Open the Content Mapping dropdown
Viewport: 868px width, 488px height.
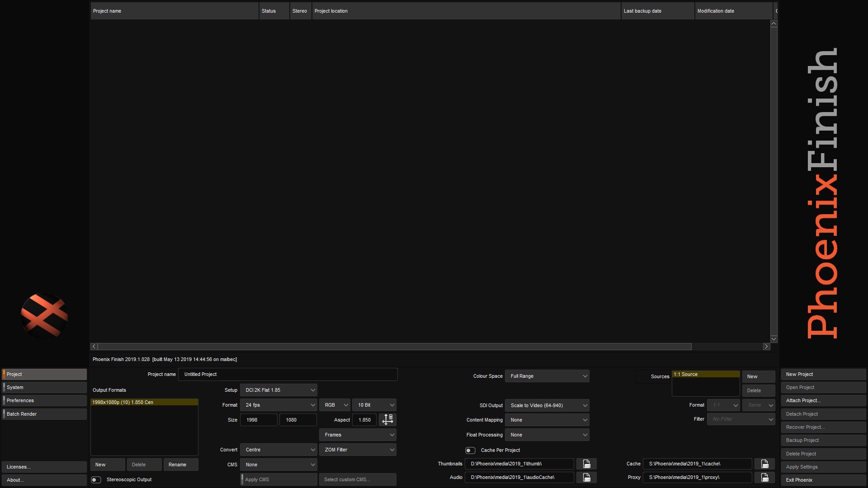tap(547, 420)
